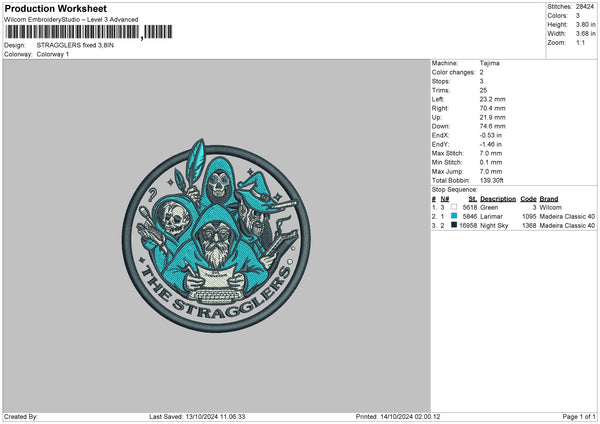Click the 'Created By:' footer label
600x424 pixels.
point(21,417)
